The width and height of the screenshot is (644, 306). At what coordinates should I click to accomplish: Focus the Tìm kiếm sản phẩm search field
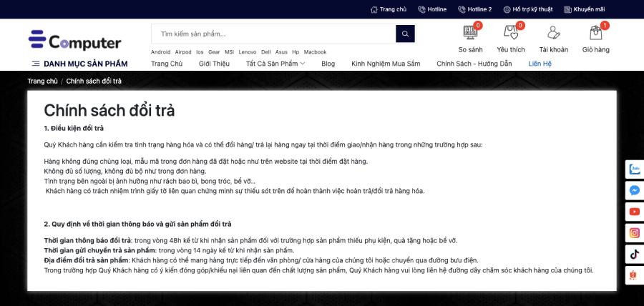273,34
